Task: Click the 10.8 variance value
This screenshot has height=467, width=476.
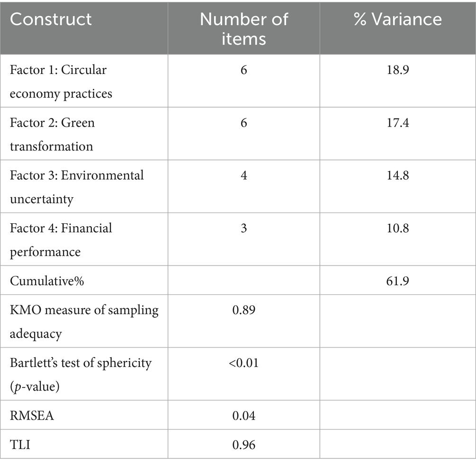Action: pyautogui.click(x=397, y=228)
